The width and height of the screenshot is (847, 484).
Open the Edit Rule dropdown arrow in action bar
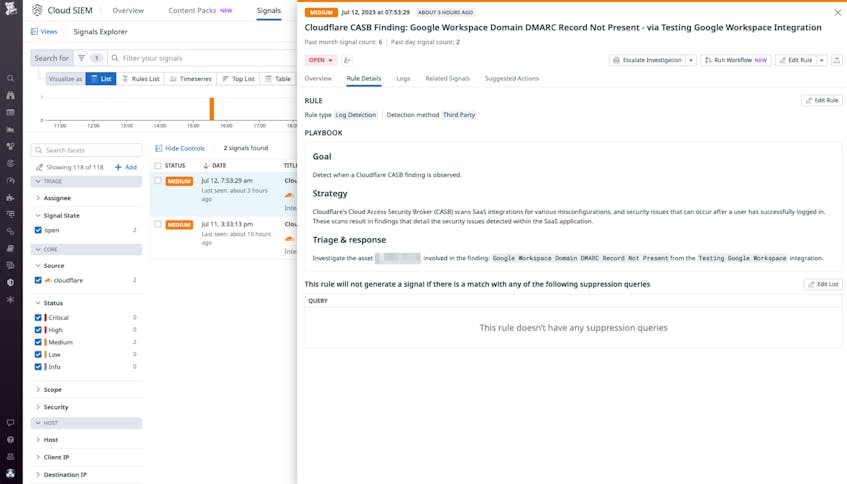[822, 60]
